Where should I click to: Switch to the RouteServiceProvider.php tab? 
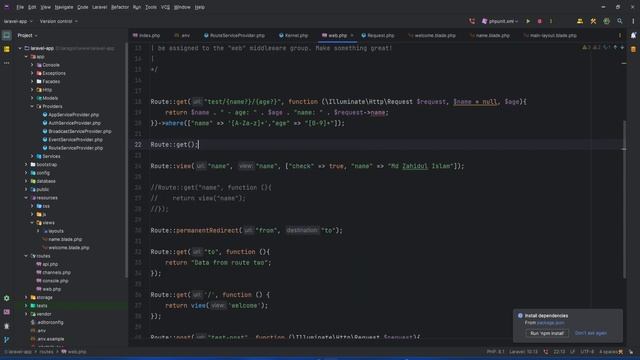click(x=234, y=36)
